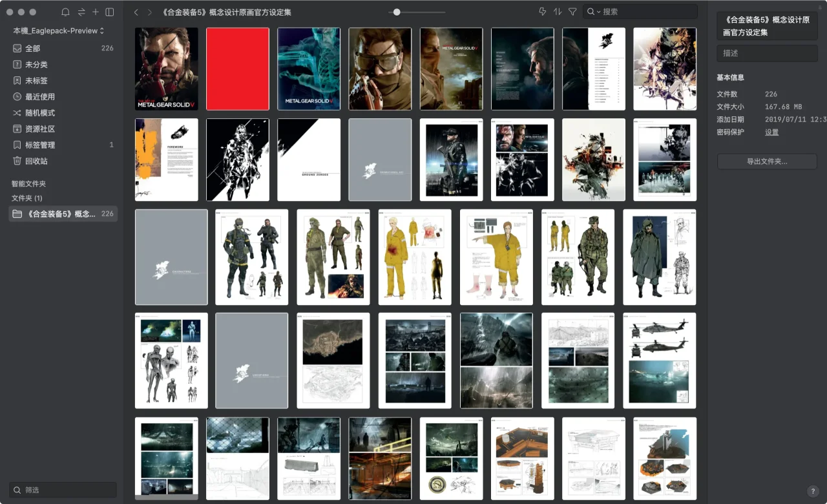827x504 pixels.
Task: Open the notifications bell
Action: coord(65,12)
